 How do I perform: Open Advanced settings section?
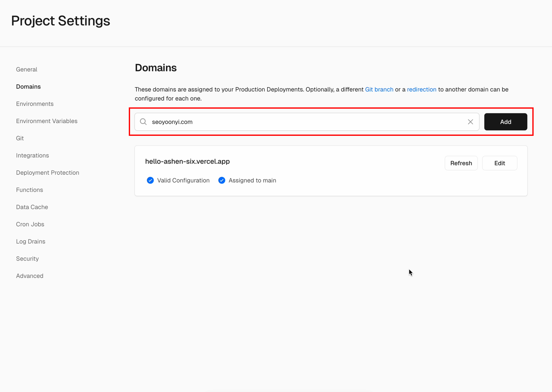[30, 276]
